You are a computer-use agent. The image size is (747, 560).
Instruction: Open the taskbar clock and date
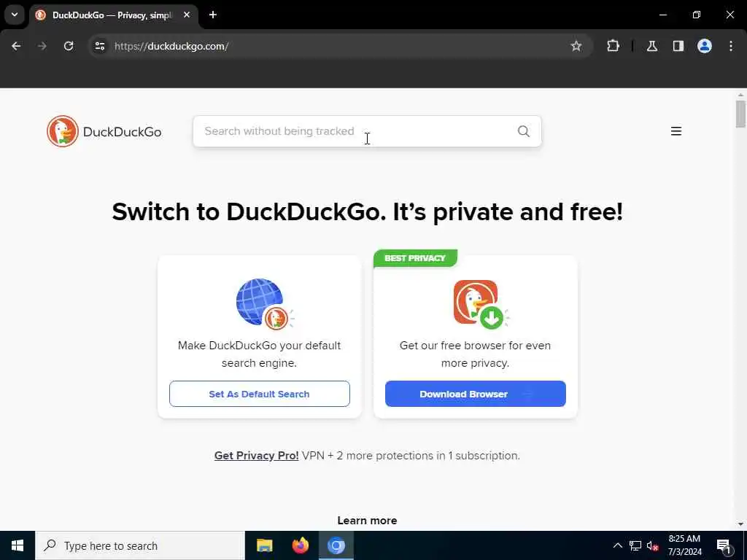(x=684, y=545)
